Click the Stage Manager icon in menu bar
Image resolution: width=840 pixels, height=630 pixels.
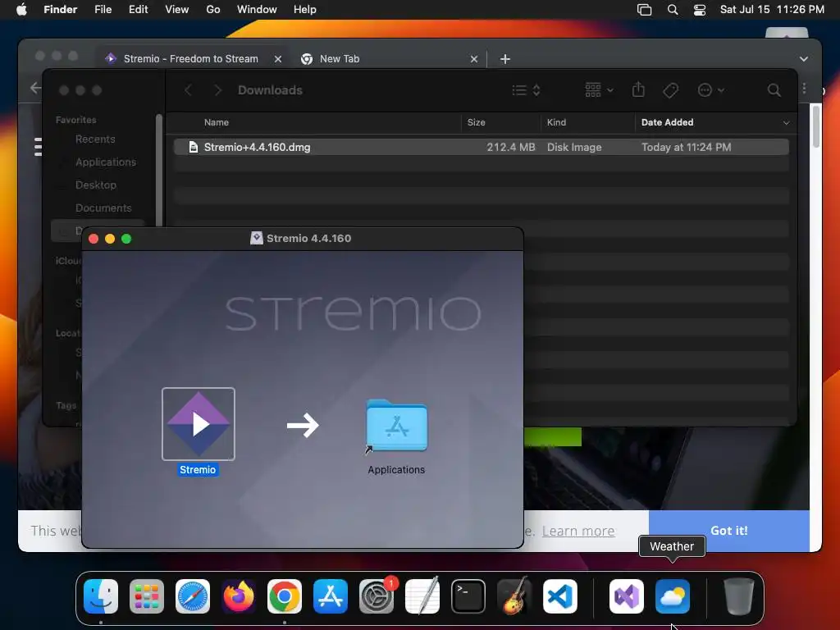(x=645, y=10)
